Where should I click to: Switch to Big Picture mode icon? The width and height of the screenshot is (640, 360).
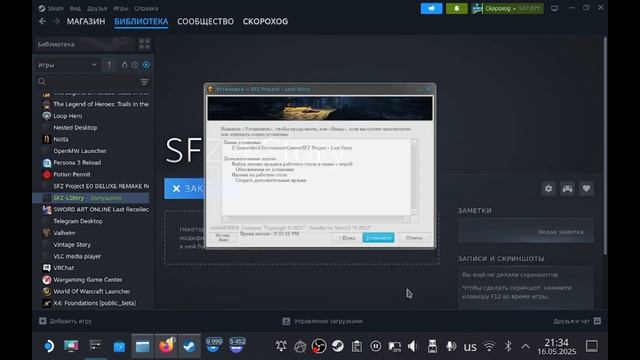[x=554, y=8]
